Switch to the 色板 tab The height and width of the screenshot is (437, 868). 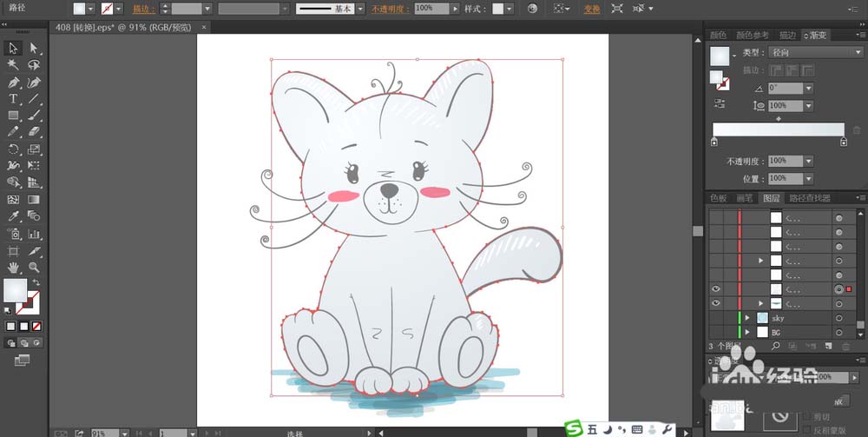click(x=719, y=198)
